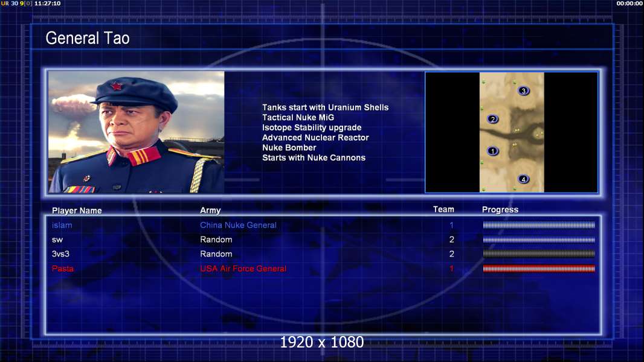Click the Random army for 3vs3
The image size is (644, 362).
pyautogui.click(x=216, y=254)
